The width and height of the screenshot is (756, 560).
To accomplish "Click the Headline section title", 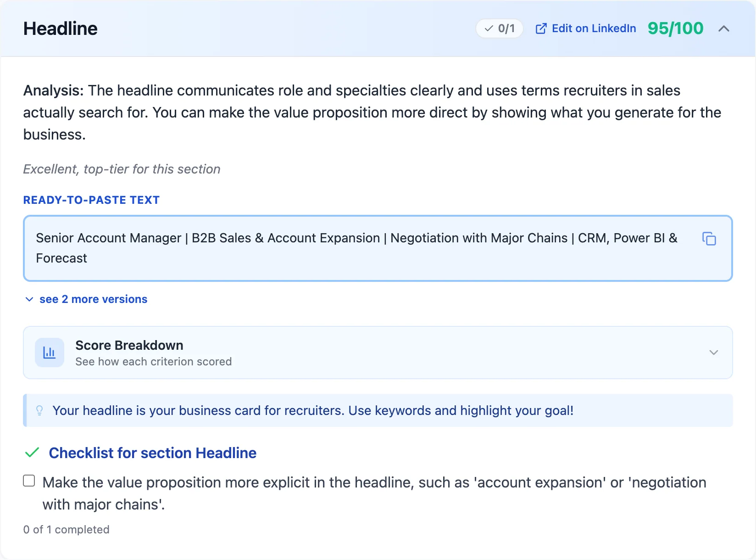I will tap(61, 28).
